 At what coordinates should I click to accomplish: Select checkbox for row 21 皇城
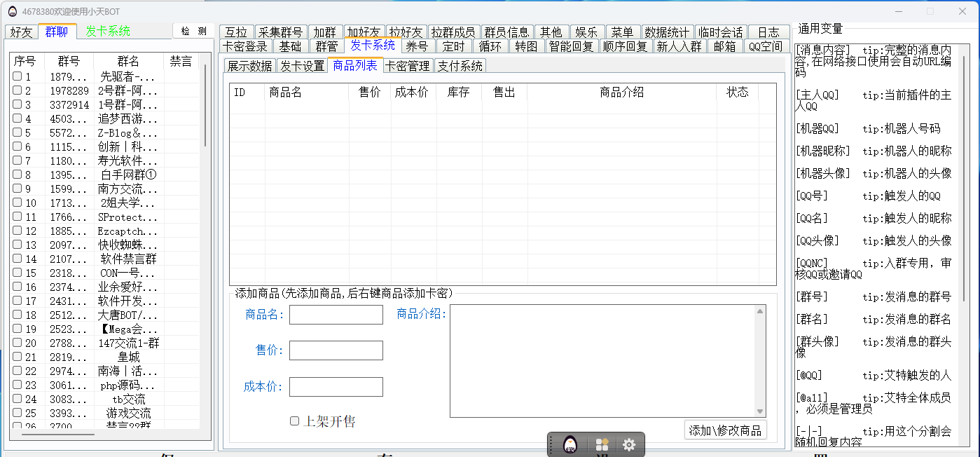pos(18,357)
